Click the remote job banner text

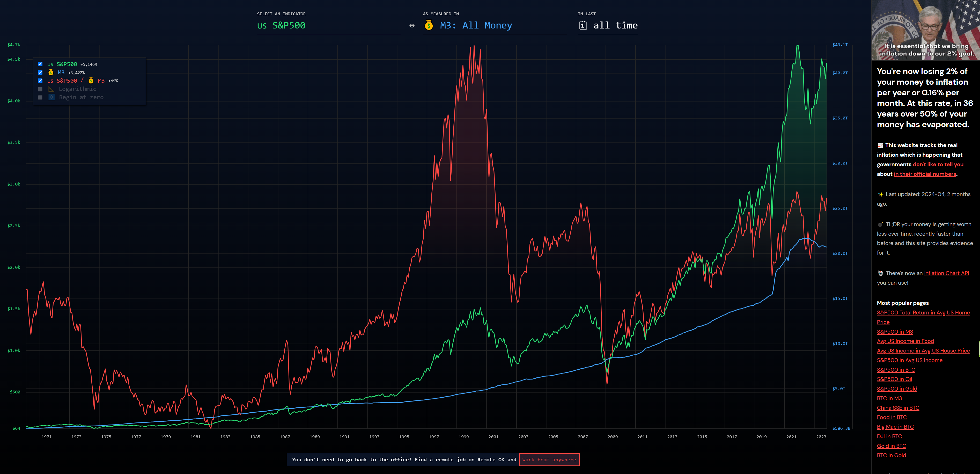pyautogui.click(x=404, y=459)
